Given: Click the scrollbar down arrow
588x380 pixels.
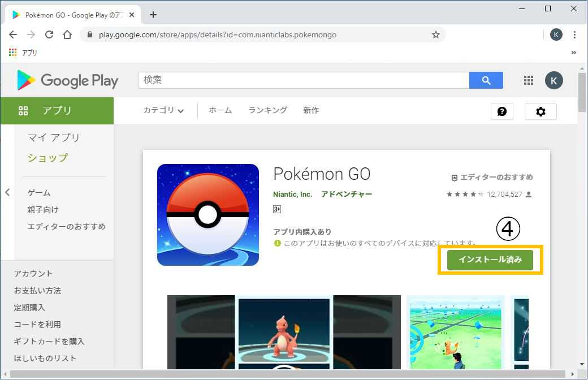Looking at the screenshot, I should point(582,364).
